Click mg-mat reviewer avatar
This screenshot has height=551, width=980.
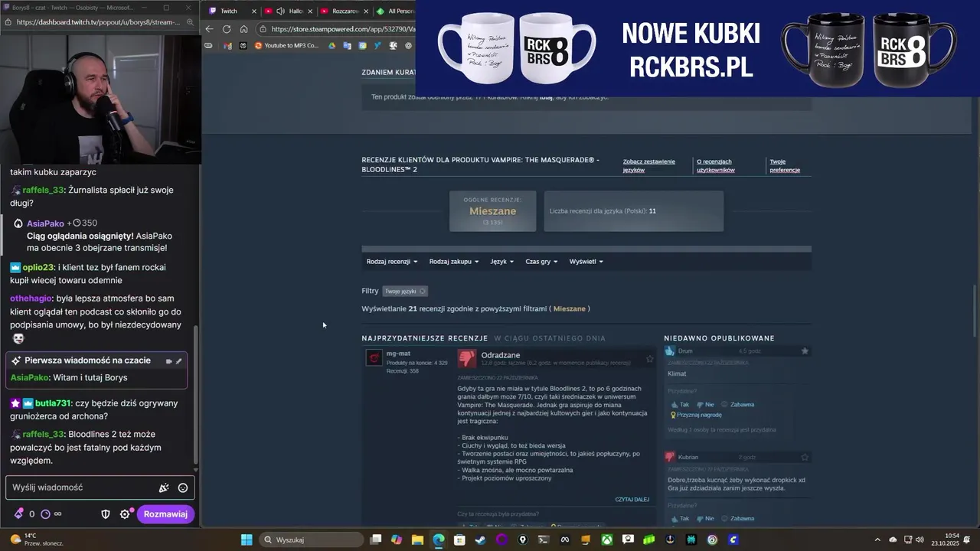tap(374, 358)
